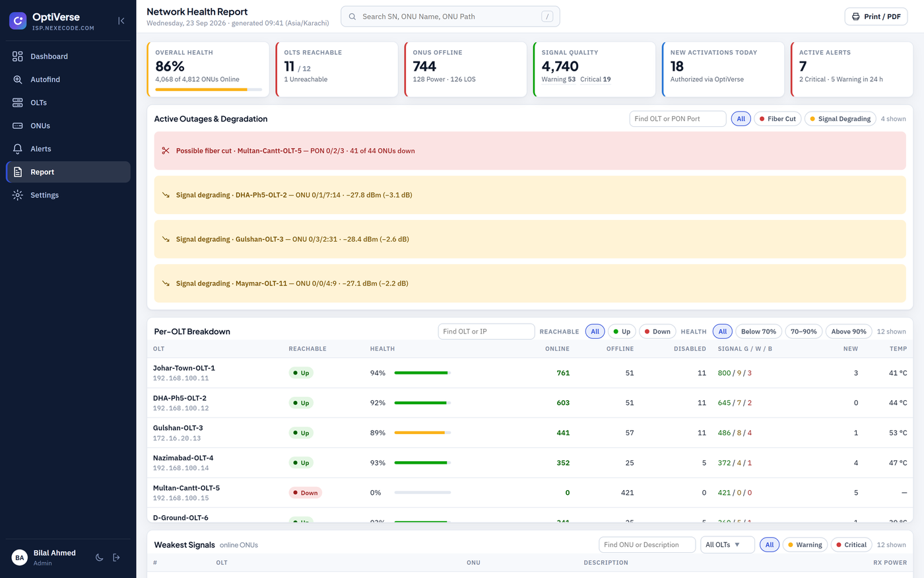The width and height of the screenshot is (924, 578).
Task: Open the possible fiber cut Multan-Cantt-OLT-5 alert
Action: click(x=530, y=151)
